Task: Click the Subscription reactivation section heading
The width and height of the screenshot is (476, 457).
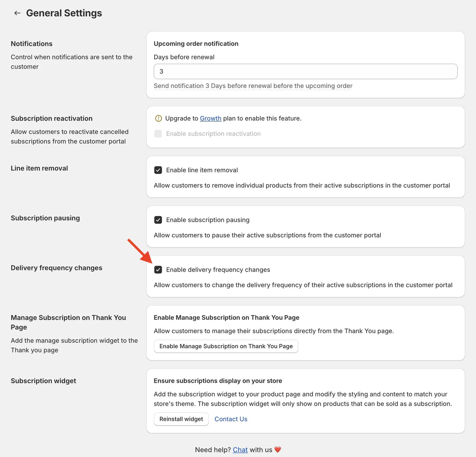Action: (52, 118)
